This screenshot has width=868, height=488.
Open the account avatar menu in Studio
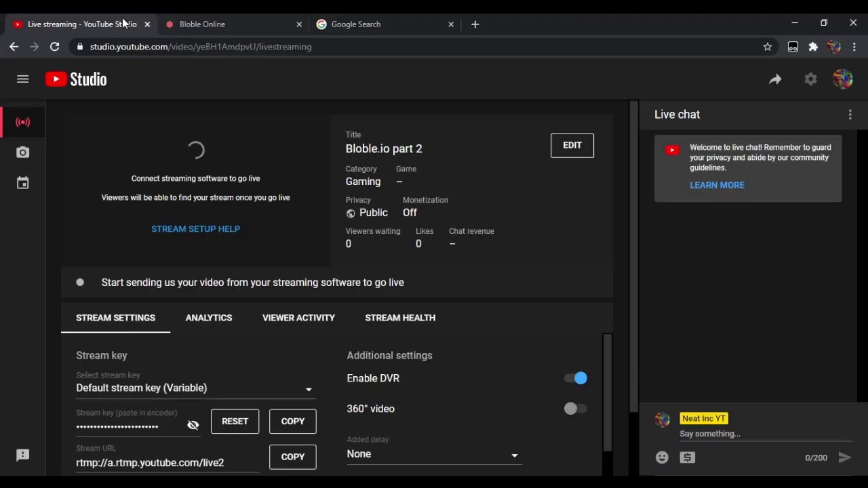pyautogui.click(x=842, y=79)
